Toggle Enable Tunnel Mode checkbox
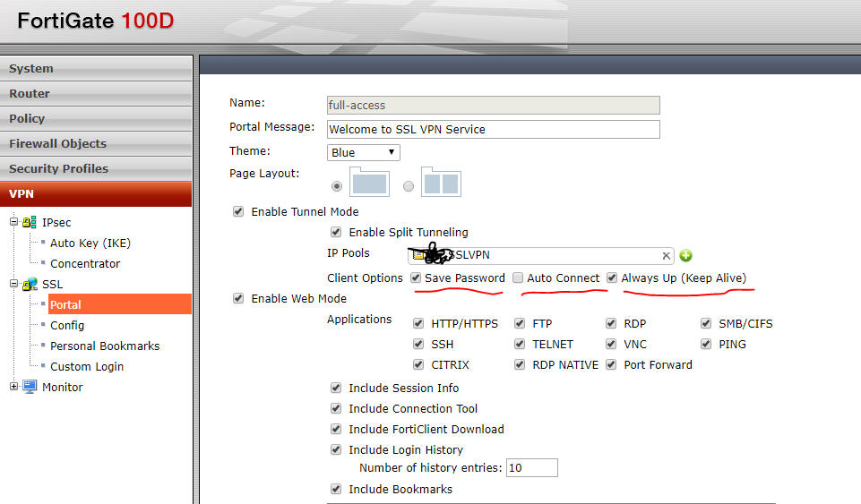861x504 pixels. 238,211
